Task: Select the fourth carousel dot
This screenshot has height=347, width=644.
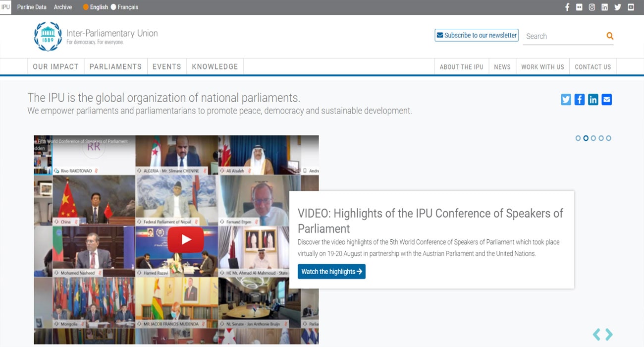Action: (x=601, y=138)
